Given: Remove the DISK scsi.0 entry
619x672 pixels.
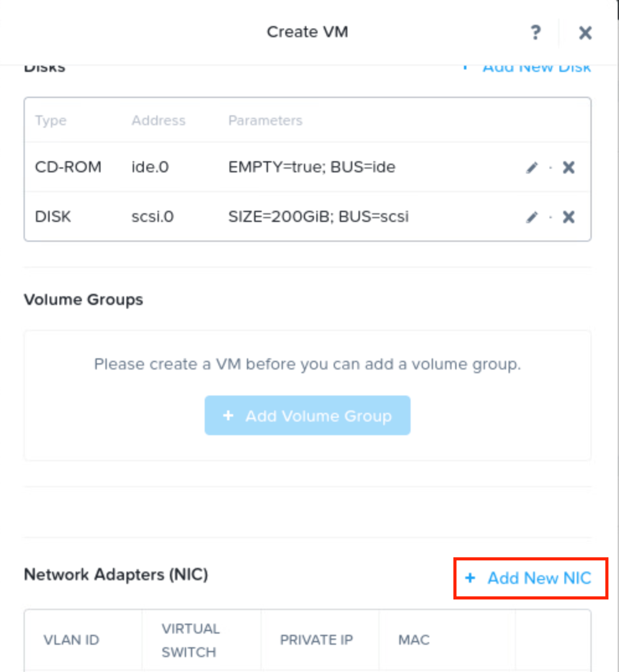Looking at the screenshot, I should 568,216.
